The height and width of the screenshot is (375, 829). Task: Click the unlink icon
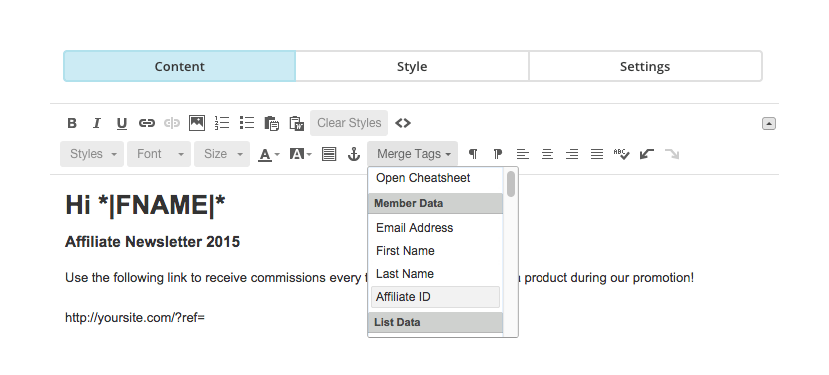click(172, 123)
